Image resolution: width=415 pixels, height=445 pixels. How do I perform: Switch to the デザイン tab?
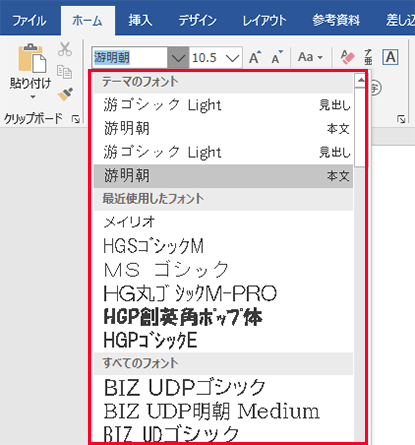[x=197, y=21]
